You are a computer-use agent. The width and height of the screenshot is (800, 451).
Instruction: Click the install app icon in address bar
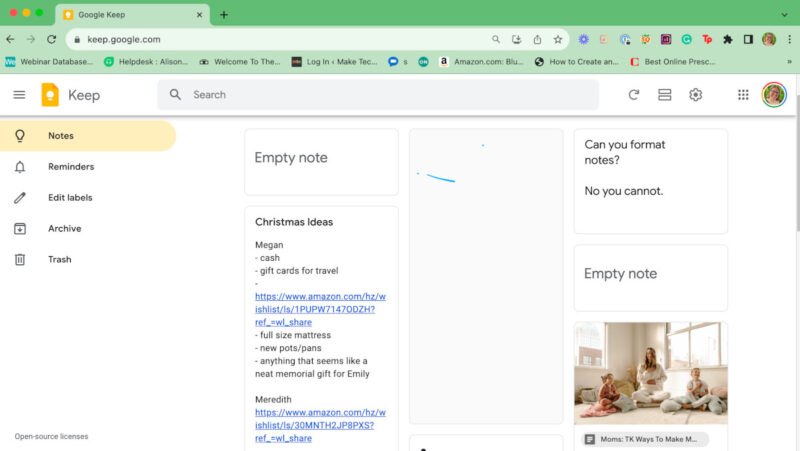coord(516,39)
